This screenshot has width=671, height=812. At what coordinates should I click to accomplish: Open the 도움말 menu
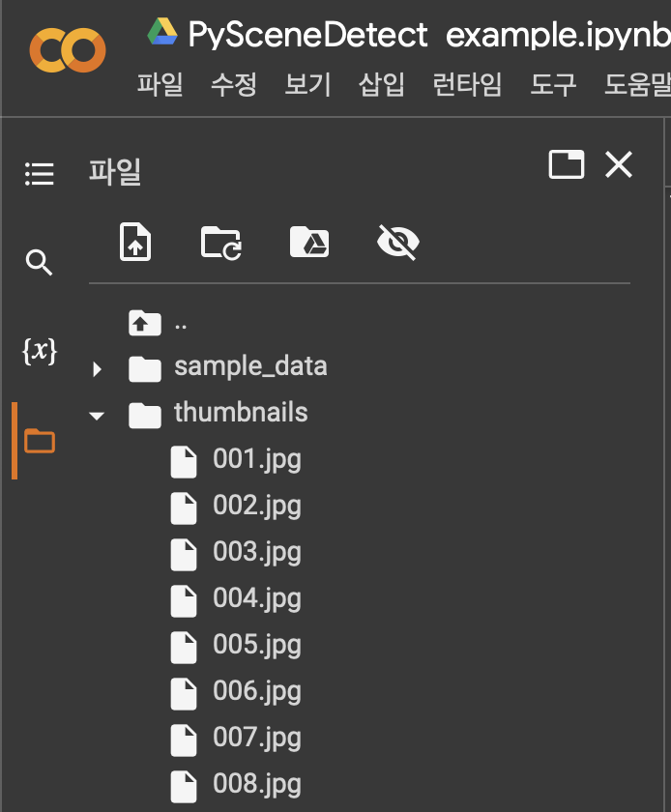(637, 84)
